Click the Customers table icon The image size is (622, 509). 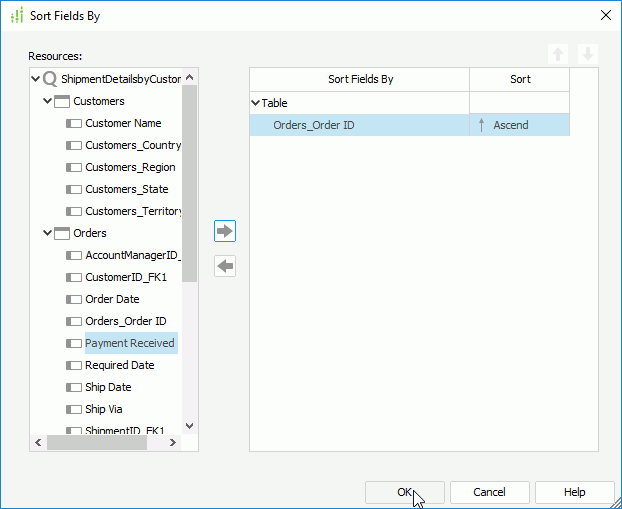(x=62, y=101)
